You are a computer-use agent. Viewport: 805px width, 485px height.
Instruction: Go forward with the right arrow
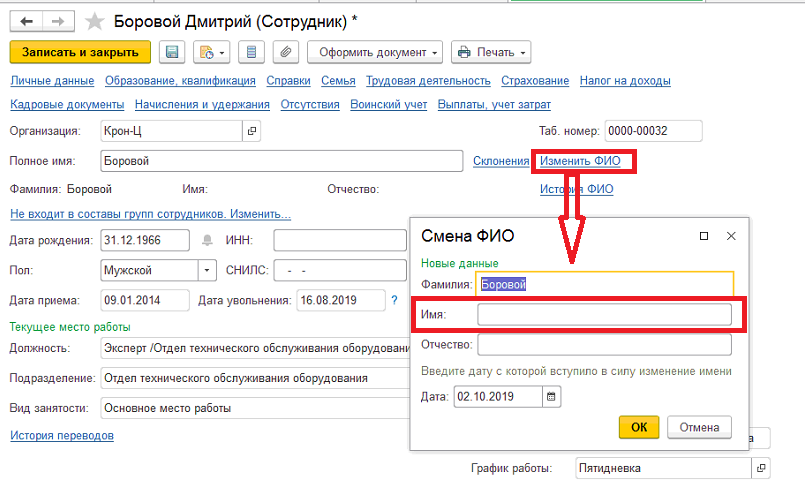tap(59, 22)
